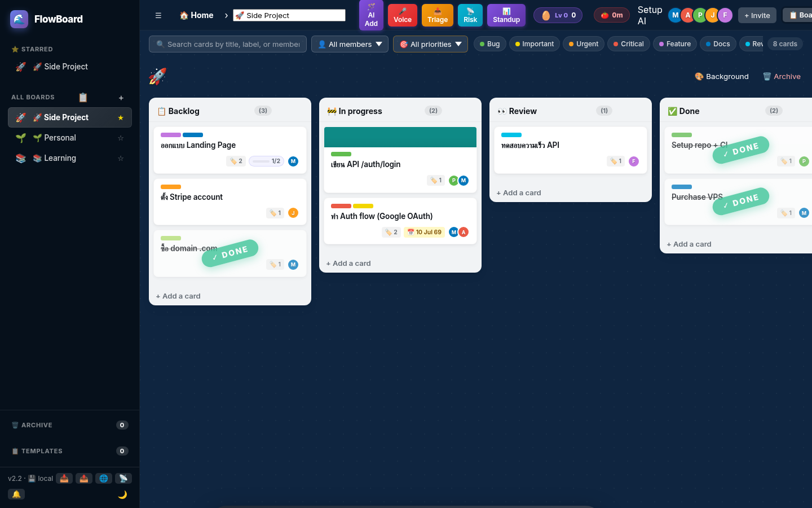Image resolution: width=812 pixels, height=508 pixels.
Task: Toggle the Feature label filter
Action: click(x=674, y=44)
